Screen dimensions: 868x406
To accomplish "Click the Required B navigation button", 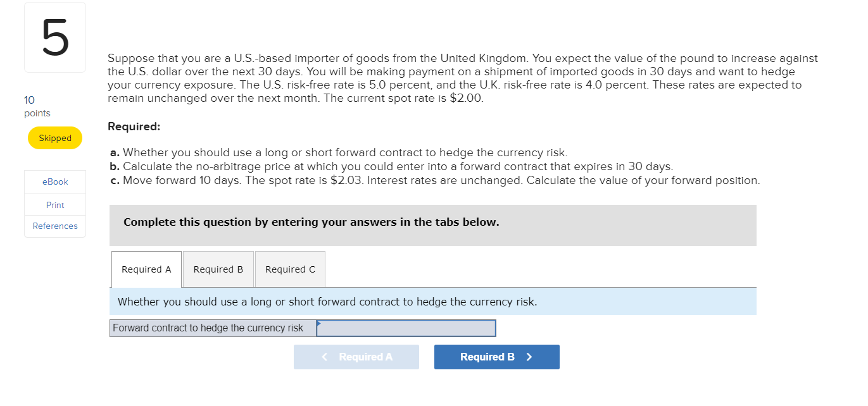I will point(496,357).
